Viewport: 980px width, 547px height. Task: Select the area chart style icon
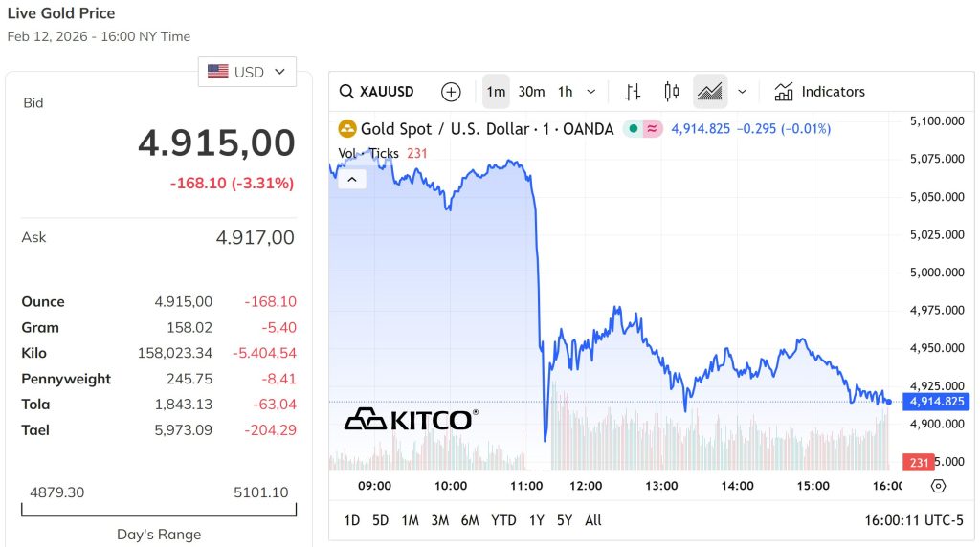[x=709, y=92]
